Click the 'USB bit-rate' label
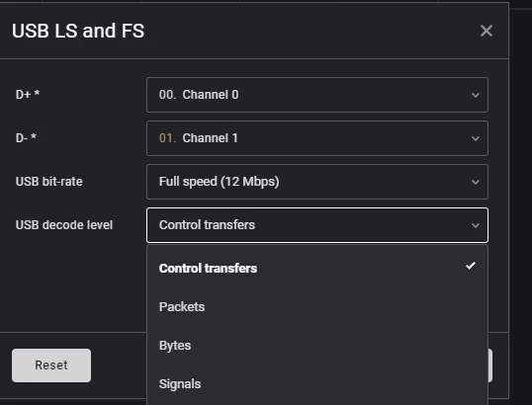This screenshot has width=532, height=405. tap(48, 182)
